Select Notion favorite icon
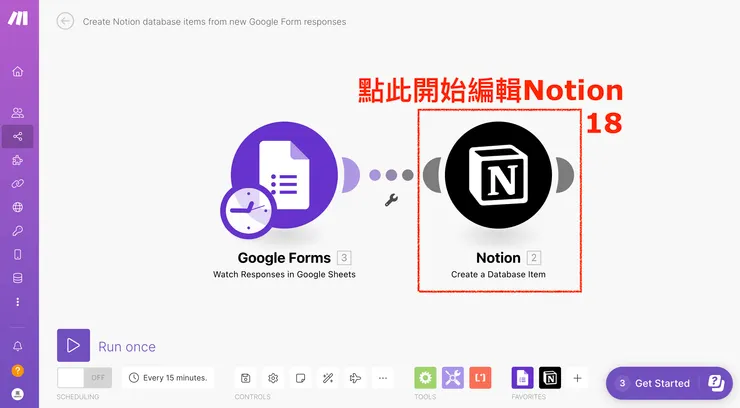 (x=550, y=378)
